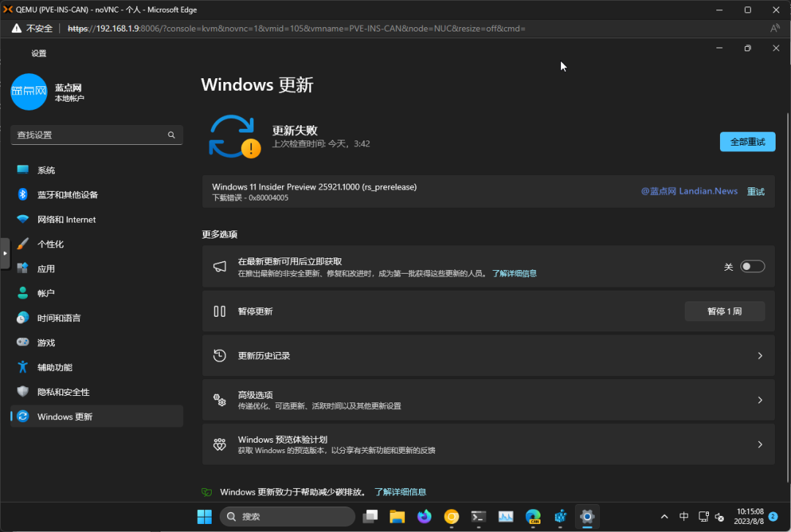The height and width of the screenshot is (532, 791).
Task: Click the Settings gear on the taskbar
Action: coord(587,517)
